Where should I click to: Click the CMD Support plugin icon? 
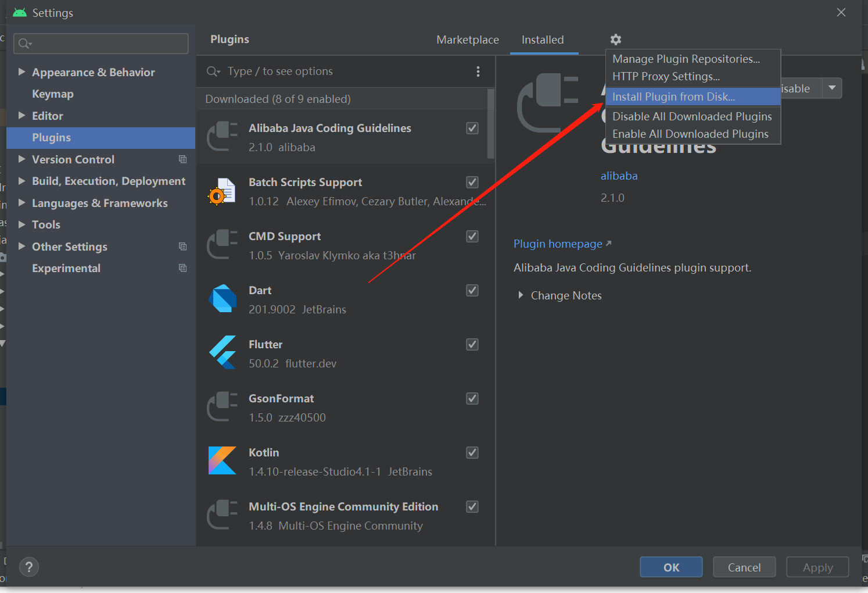(223, 245)
